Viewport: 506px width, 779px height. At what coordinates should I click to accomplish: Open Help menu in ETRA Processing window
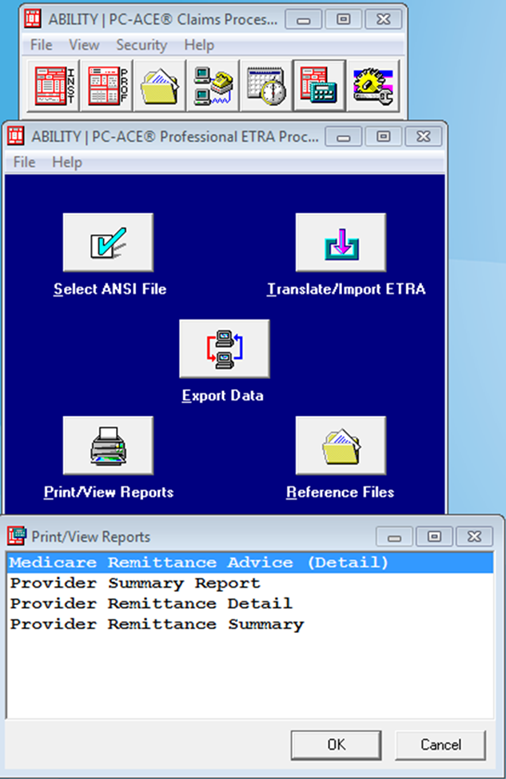[67, 162]
